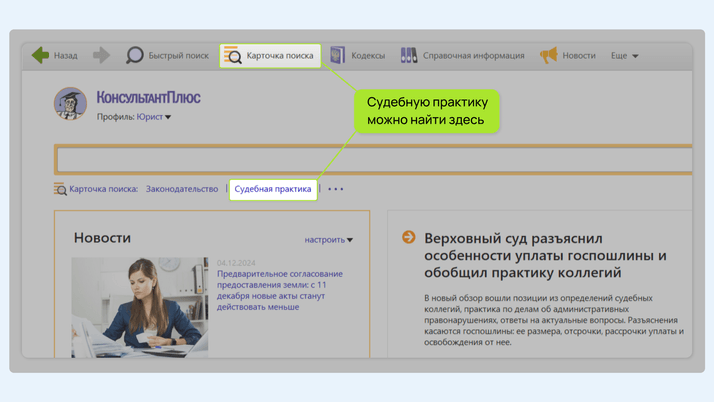The height and width of the screenshot is (402, 714).
Task: Expand the Еще toolbar dropdown
Action: point(624,56)
